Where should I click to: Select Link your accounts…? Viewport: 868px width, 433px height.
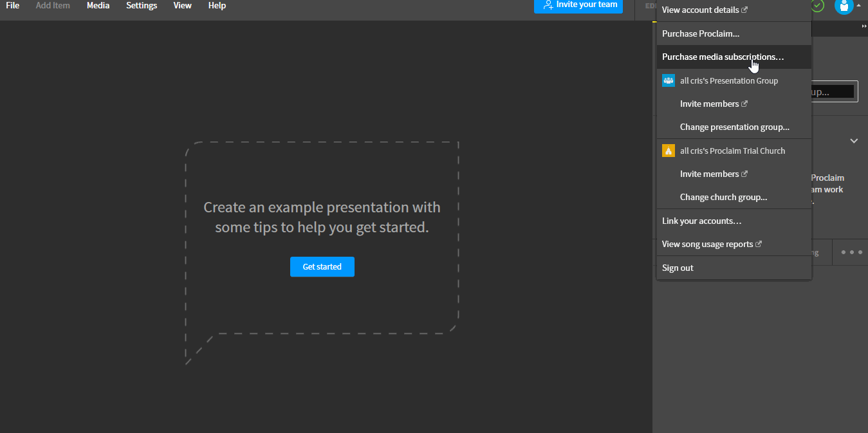pyautogui.click(x=734, y=221)
